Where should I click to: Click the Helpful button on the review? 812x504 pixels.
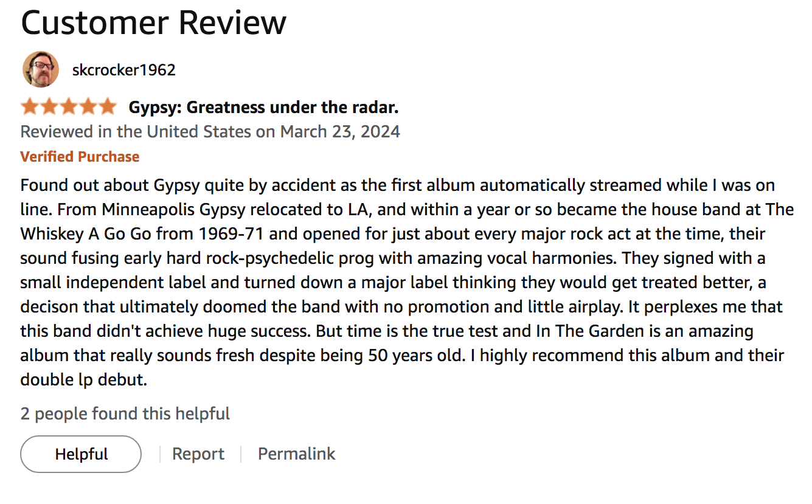(80, 454)
